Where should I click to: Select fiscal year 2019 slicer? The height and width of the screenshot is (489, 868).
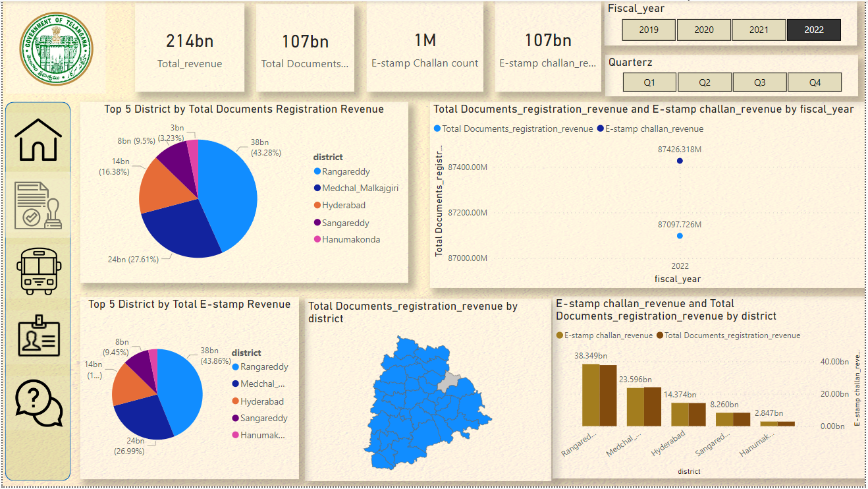point(649,30)
